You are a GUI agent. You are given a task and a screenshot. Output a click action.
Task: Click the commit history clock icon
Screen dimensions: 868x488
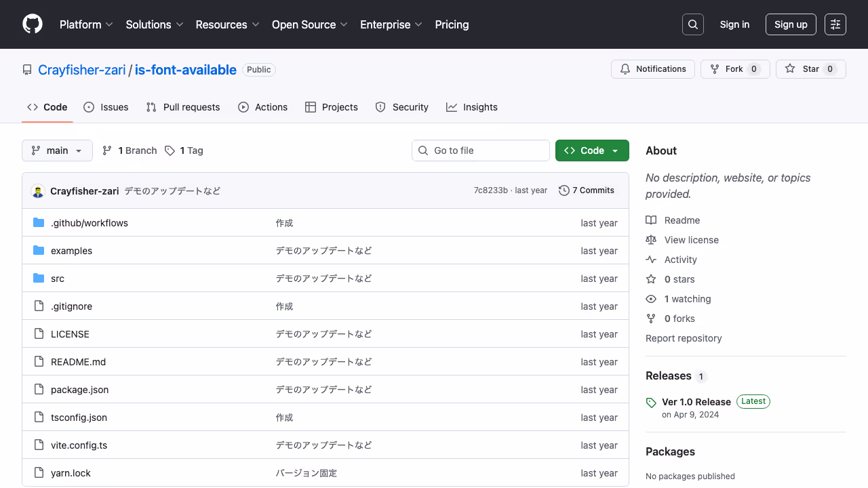[x=564, y=190]
